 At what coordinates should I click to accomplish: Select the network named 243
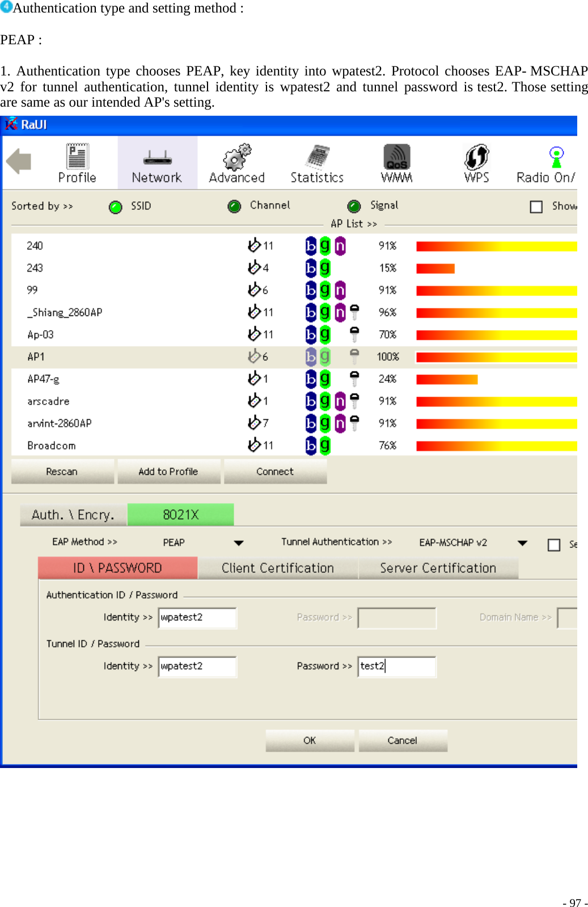[x=294, y=268]
